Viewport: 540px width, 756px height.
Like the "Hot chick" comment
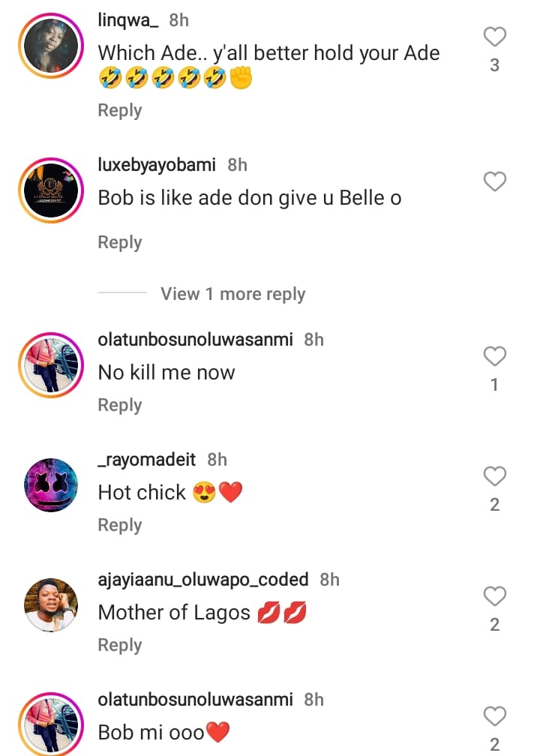[x=494, y=476]
